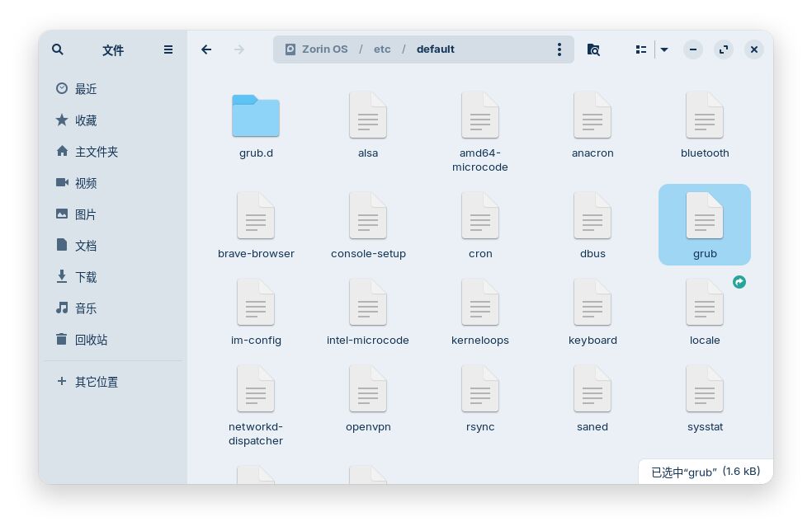Expand the view options dropdown arrow
The image size is (812, 531).
coord(664,49)
